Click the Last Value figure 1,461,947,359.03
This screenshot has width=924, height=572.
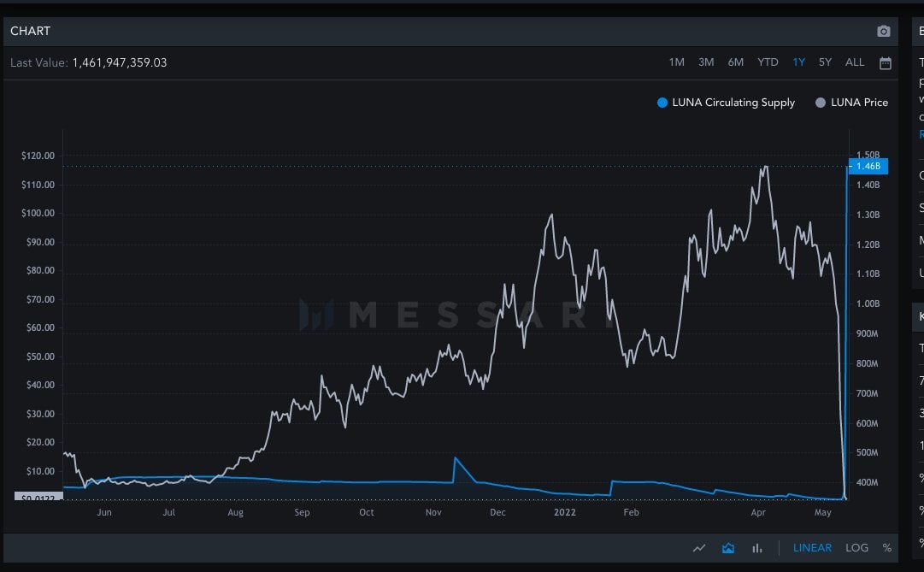click(x=120, y=62)
